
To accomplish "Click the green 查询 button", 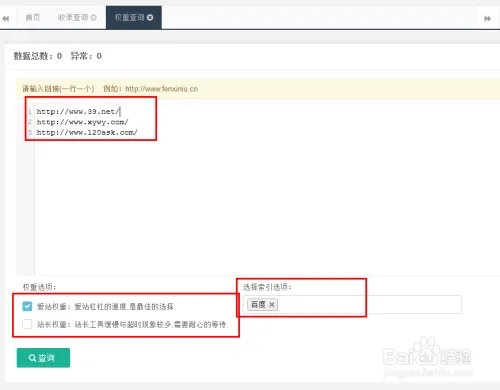I will (x=43, y=358).
